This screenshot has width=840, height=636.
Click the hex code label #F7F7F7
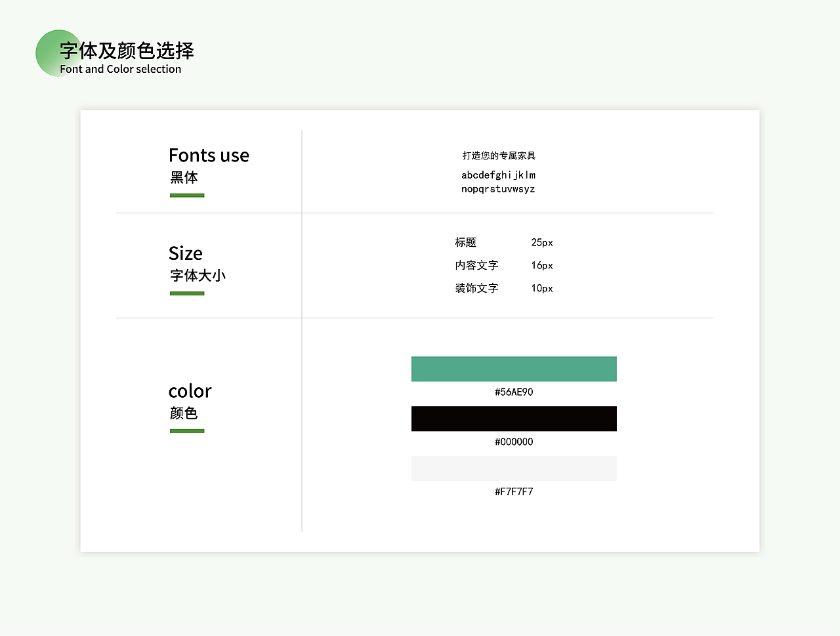514,491
